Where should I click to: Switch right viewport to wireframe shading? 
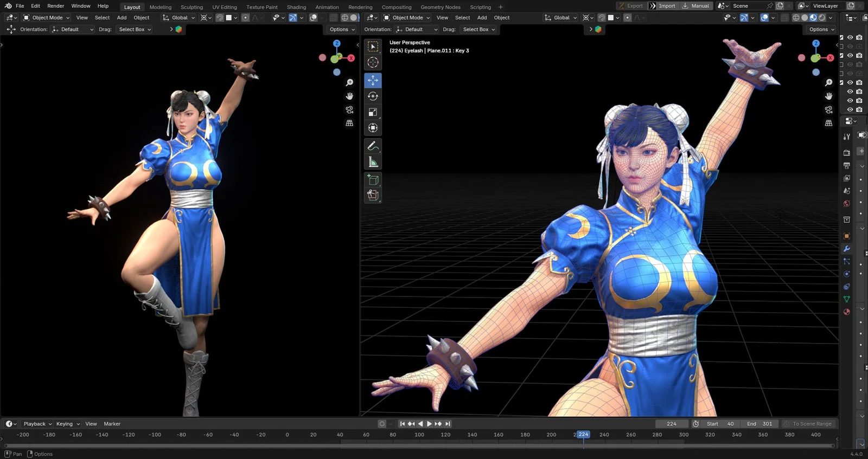(796, 17)
